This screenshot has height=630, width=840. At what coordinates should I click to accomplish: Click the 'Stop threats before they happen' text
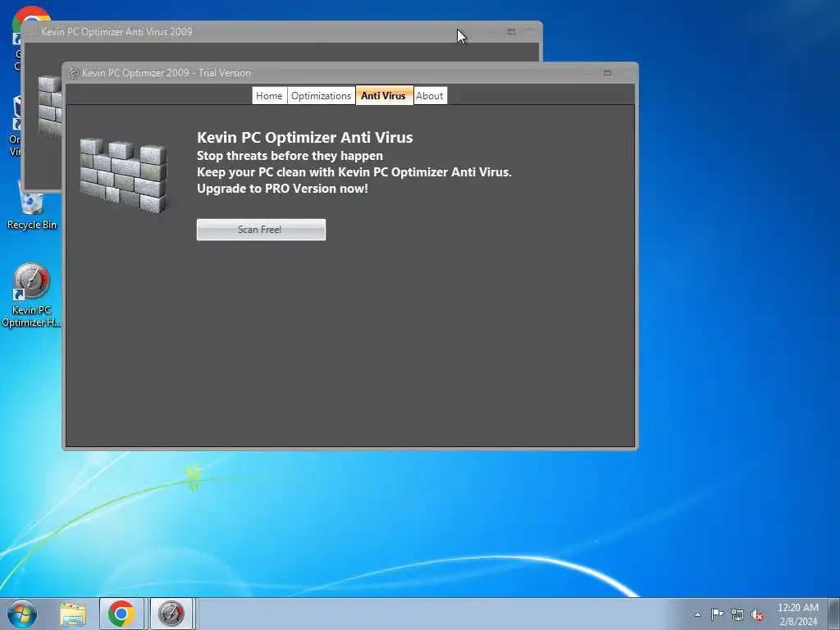pos(290,156)
